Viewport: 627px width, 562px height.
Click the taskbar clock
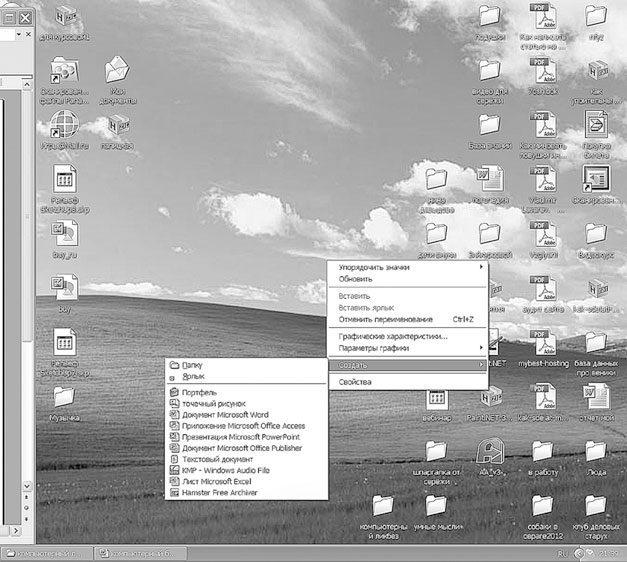[x=608, y=554]
